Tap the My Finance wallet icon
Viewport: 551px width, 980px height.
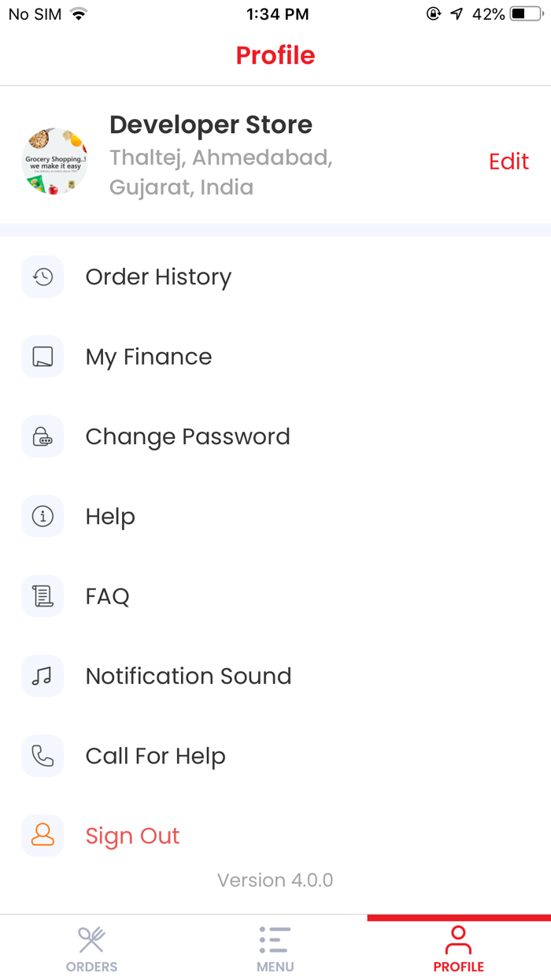(43, 357)
